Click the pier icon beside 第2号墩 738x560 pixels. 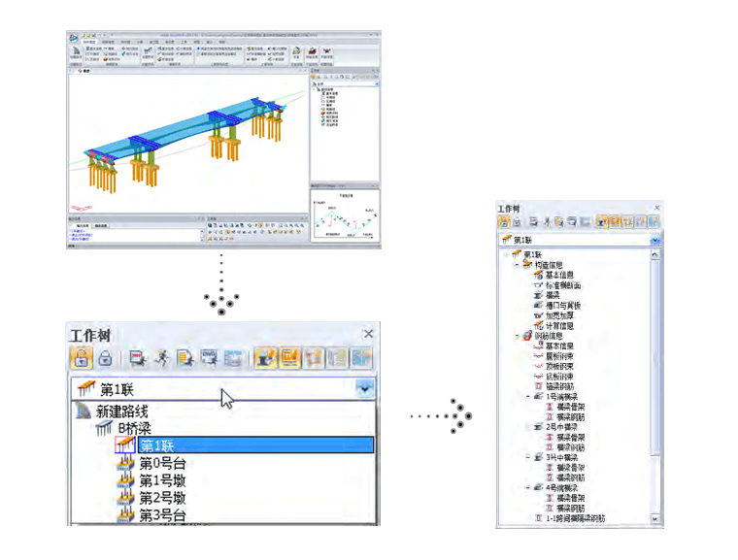pyautogui.click(x=125, y=498)
